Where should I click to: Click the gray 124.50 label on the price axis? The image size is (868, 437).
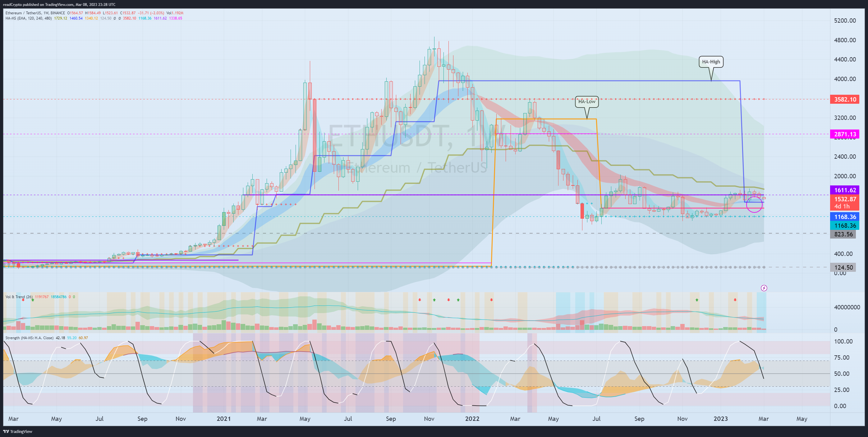[x=843, y=268]
